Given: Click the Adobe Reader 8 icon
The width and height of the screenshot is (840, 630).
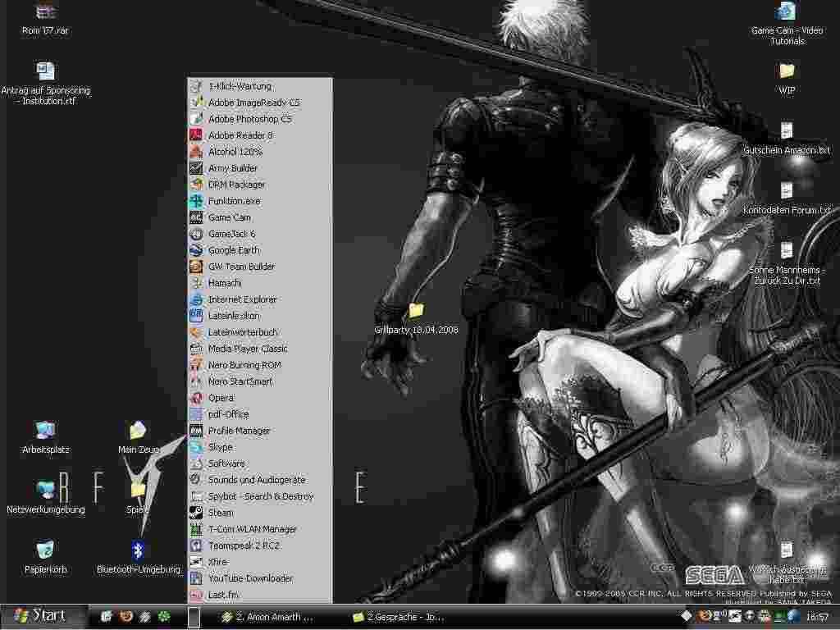Looking at the screenshot, I should point(196,135).
